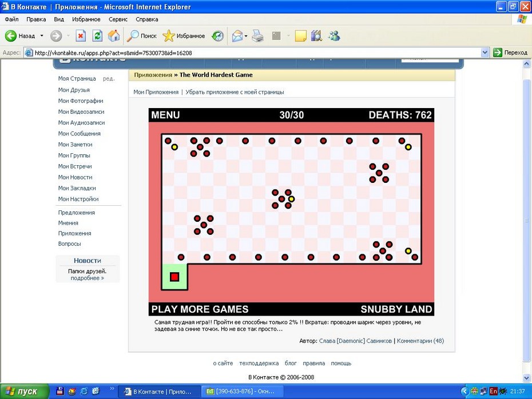532x399 pixels.
Task: Open Мои Видеозаписи sidebar link
Action: tap(81, 111)
